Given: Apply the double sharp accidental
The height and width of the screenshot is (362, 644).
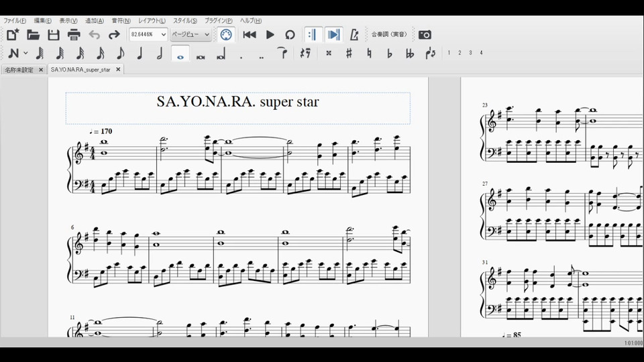Looking at the screenshot, I should coord(329,53).
